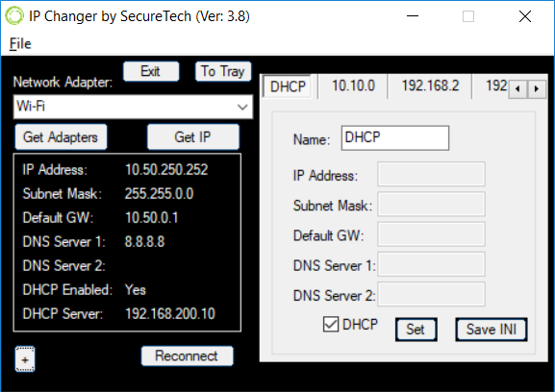The image size is (555, 392).
Task: Apply settings with the Set button
Action: pyautogui.click(x=416, y=330)
